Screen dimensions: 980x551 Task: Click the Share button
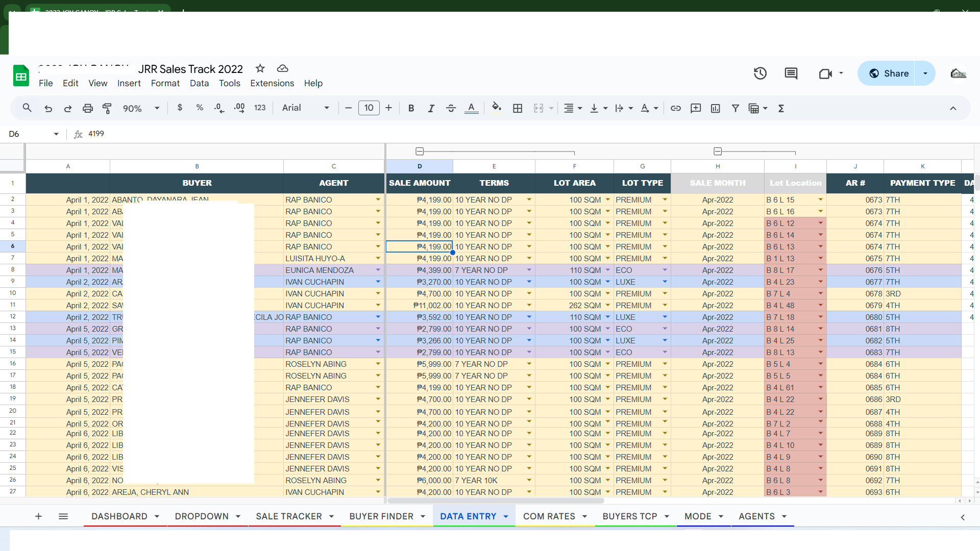(x=888, y=73)
